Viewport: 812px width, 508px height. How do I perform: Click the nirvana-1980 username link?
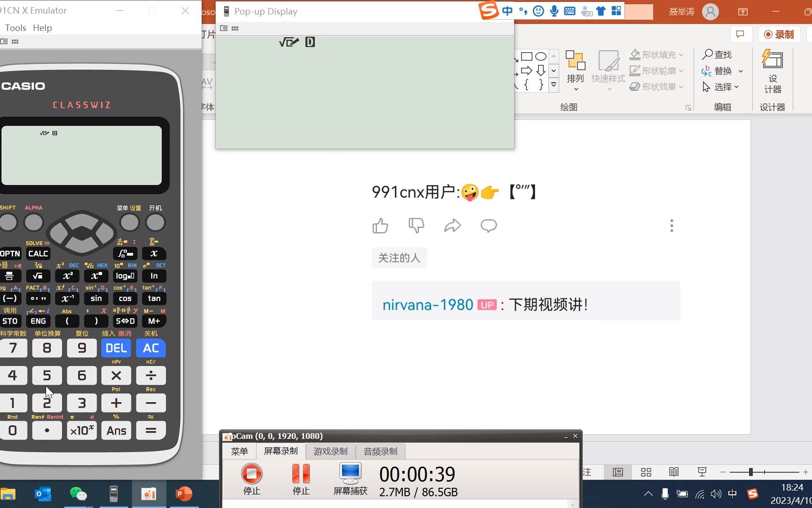pyautogui.click(x=428, y=305)
